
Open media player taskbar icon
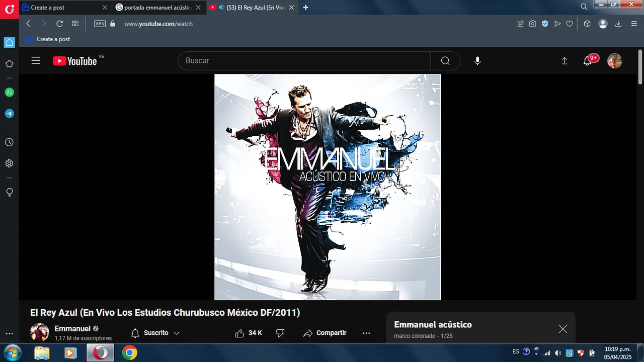tap(70, 353)
